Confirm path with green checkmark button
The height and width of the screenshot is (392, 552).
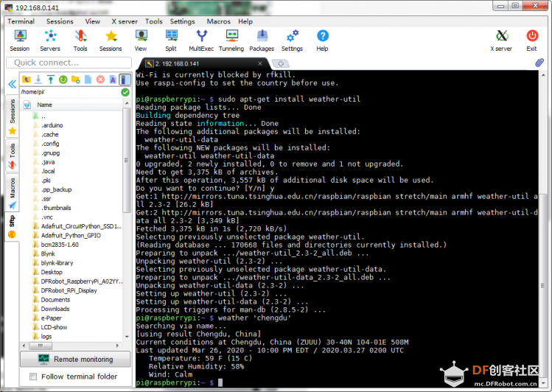[x=125, y=92]
